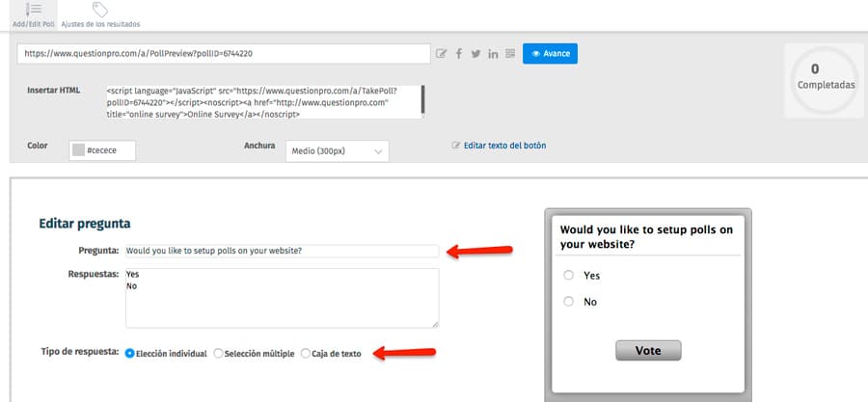868x402 pixels.
Task: Choose Yes in the poll preview
Action: 568,275
